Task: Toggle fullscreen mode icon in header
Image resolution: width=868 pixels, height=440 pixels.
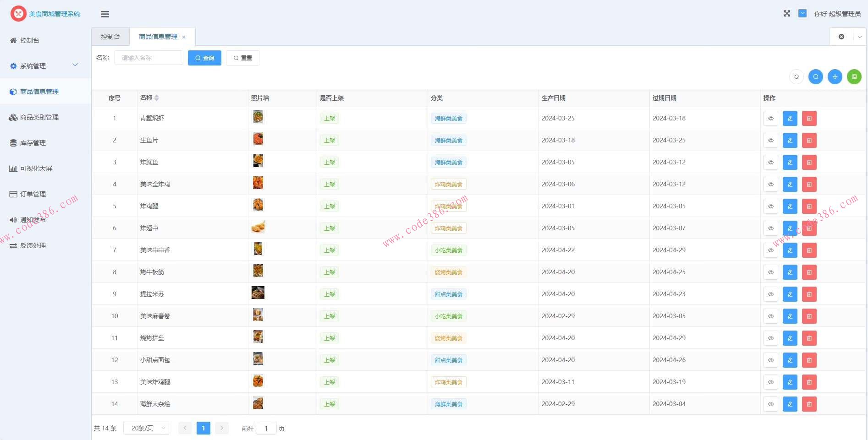Action: 787,14
